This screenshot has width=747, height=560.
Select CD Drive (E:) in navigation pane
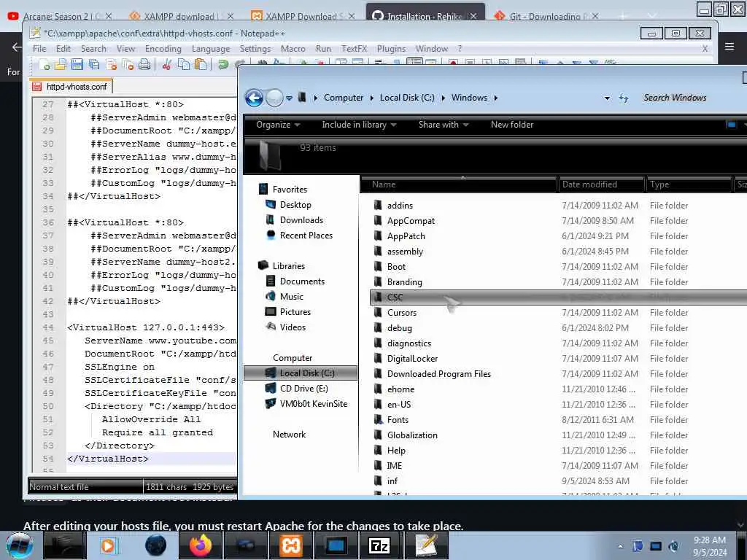303,389
